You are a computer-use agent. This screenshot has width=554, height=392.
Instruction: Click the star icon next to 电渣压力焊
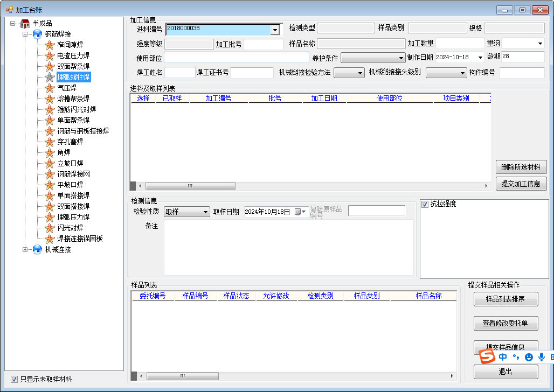(50, 55)
